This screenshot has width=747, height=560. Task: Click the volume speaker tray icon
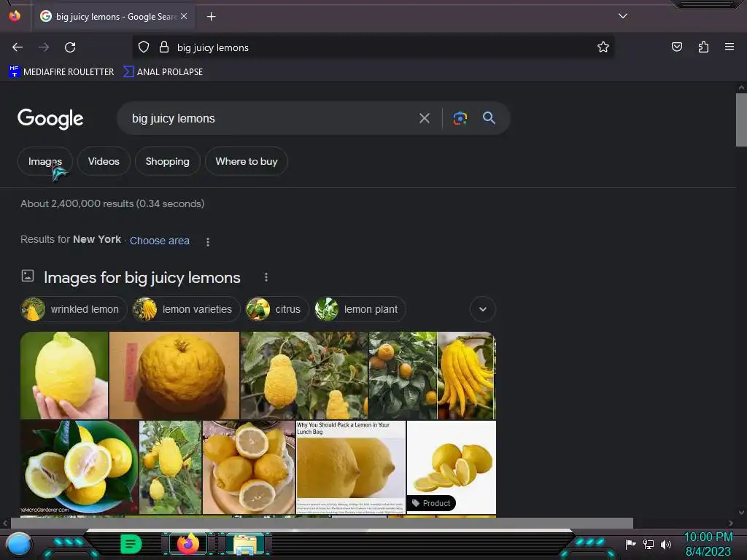[665, 544]
